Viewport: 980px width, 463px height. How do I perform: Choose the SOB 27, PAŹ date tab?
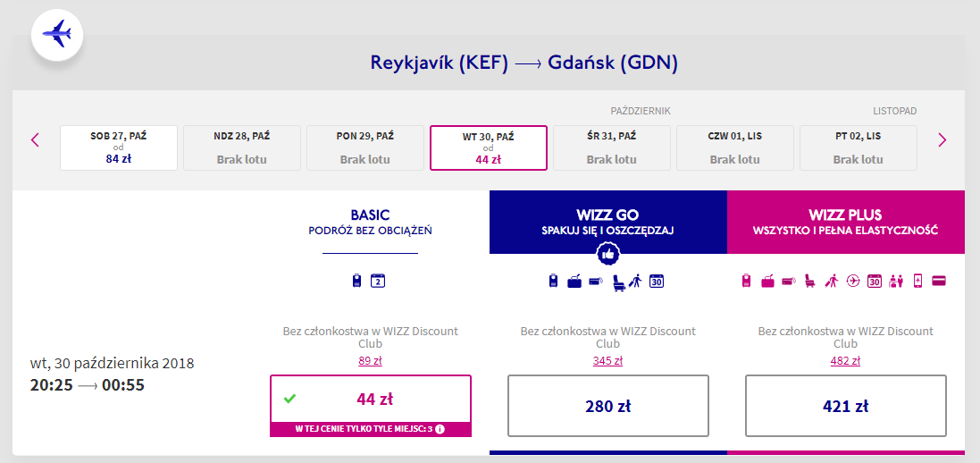[119, 147]
